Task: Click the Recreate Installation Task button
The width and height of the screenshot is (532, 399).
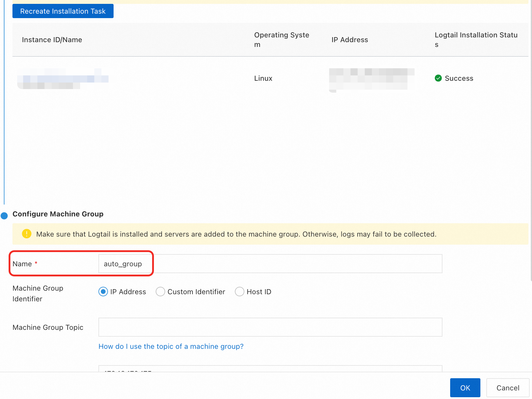Action: [63, 11]
